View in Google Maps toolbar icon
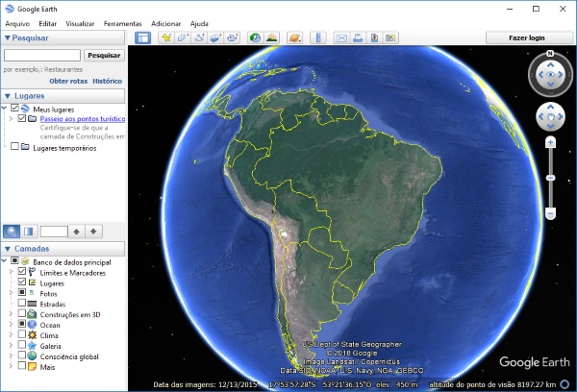The image size is (577, 392). [390, 37]
